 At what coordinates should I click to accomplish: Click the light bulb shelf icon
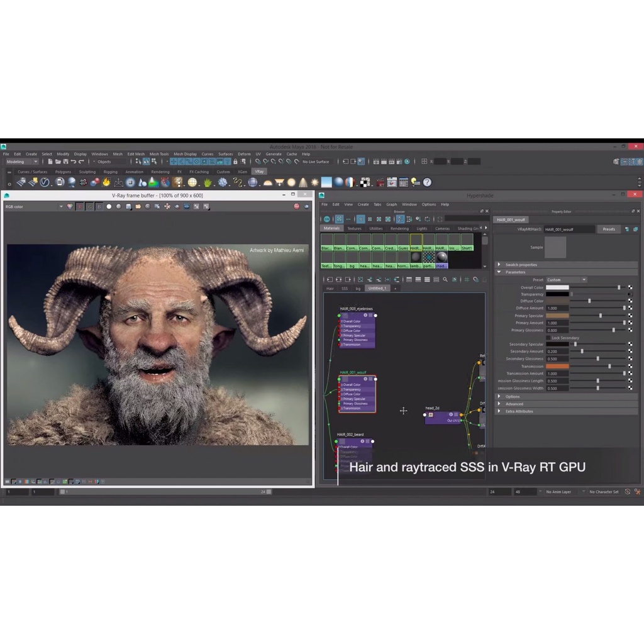click(415, 182)
